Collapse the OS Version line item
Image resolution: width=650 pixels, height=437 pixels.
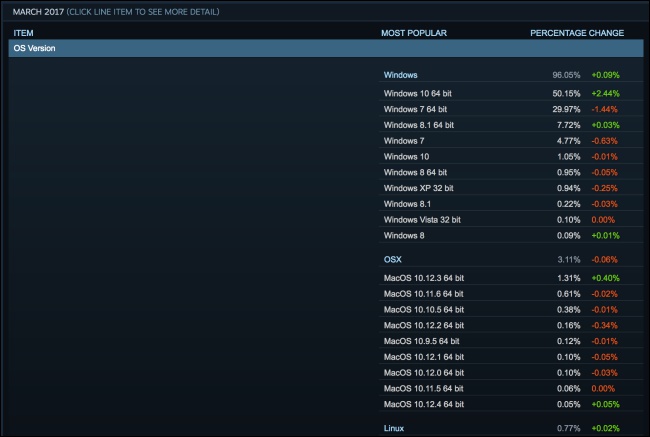pyautogui.click(x=326, y=48)
